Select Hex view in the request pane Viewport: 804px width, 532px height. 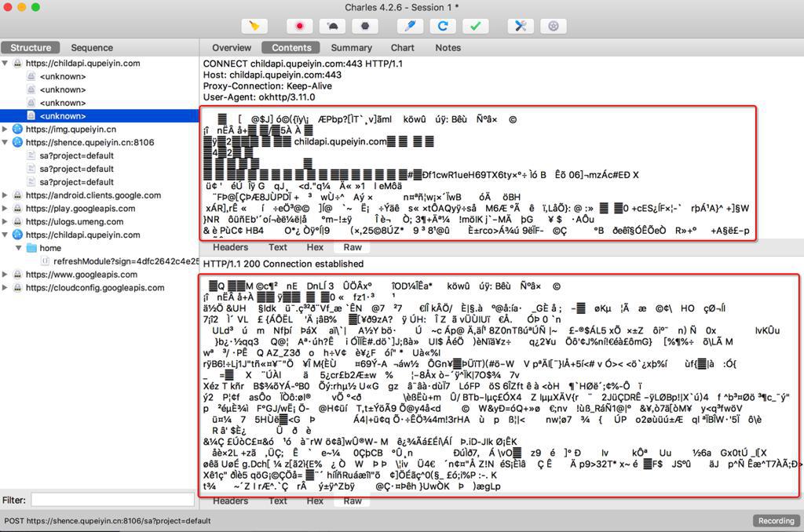coord(315,247)
